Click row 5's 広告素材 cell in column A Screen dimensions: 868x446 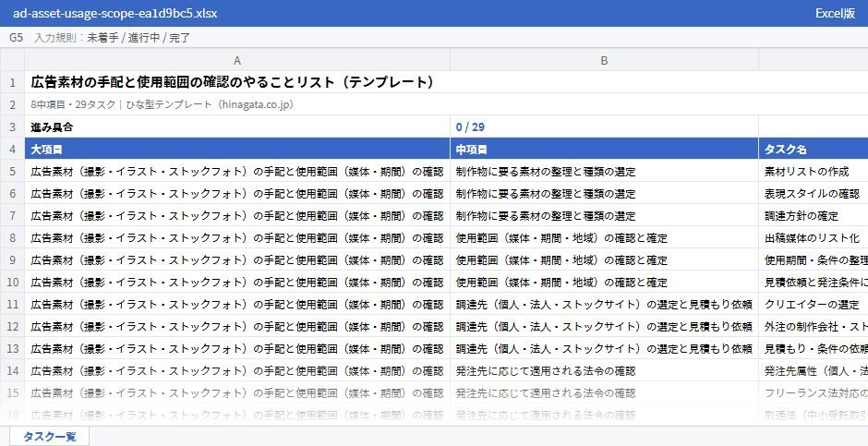click(x=237, y=171)
